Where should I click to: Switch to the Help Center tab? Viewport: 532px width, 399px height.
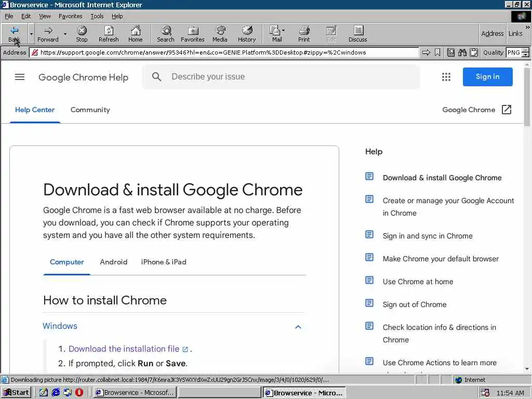[35, 110]
